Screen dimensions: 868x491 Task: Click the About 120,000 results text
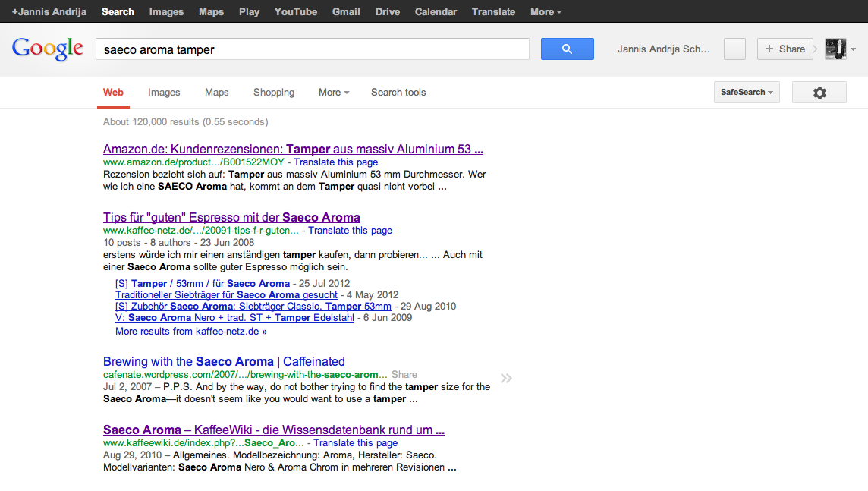pyautogui.click(x=185, y=121)
